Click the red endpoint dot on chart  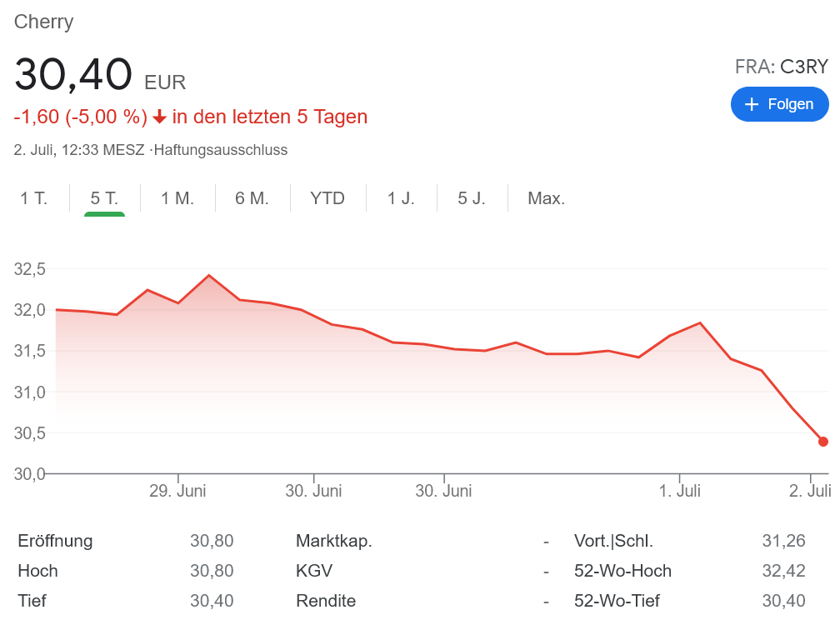tap(823, 442)
